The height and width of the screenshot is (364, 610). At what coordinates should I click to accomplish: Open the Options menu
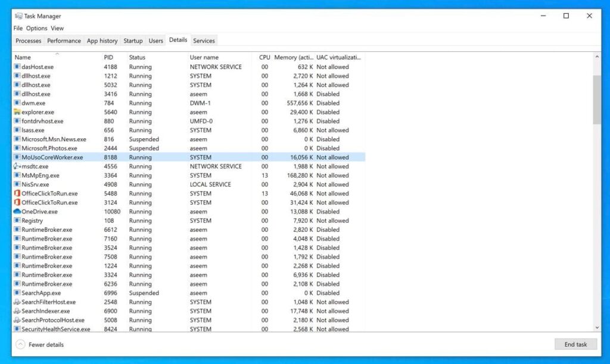click(37, 28)
